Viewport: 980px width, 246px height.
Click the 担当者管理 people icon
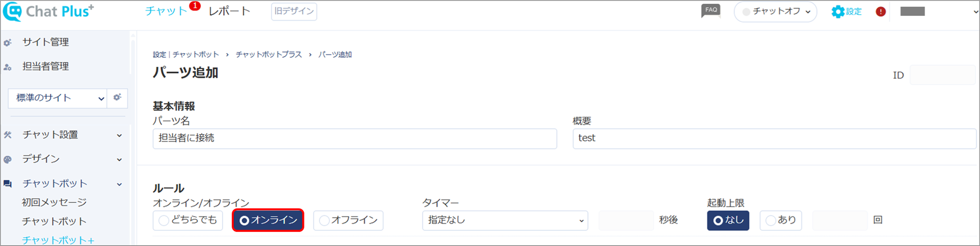[x=7, y=67]
